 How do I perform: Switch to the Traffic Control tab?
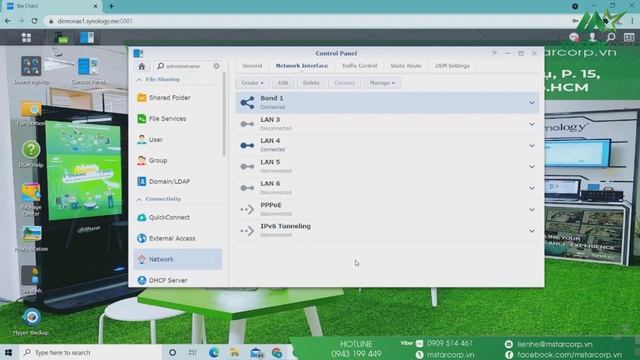coord(360,66)
